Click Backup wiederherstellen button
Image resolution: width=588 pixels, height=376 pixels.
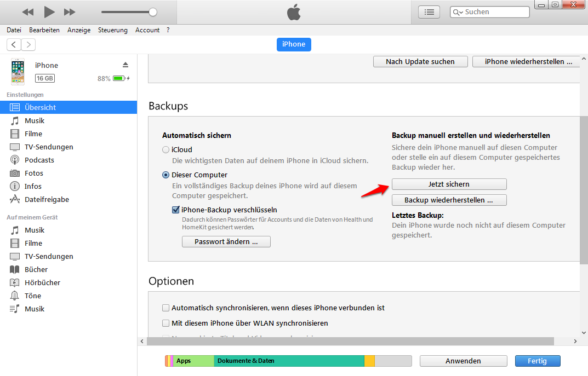click(x=449, y=200)
